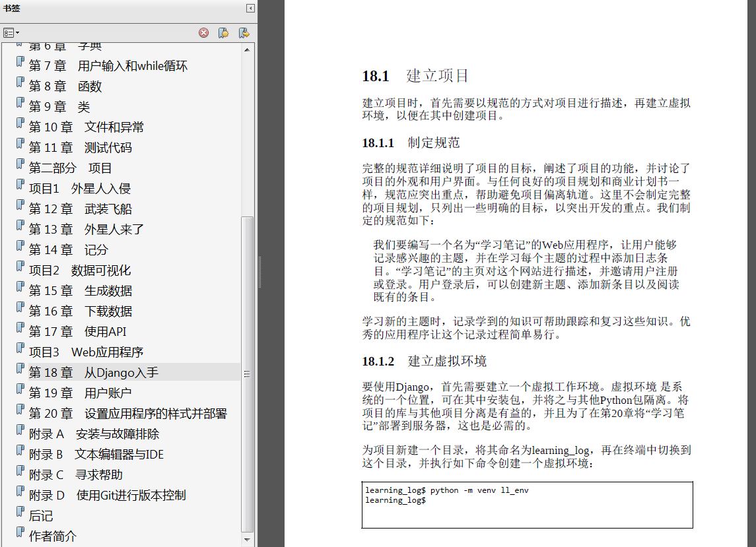The image size is (756, 547).
Task: Click the bookmarks scrollbar thumb
Action: pos(247,374)
